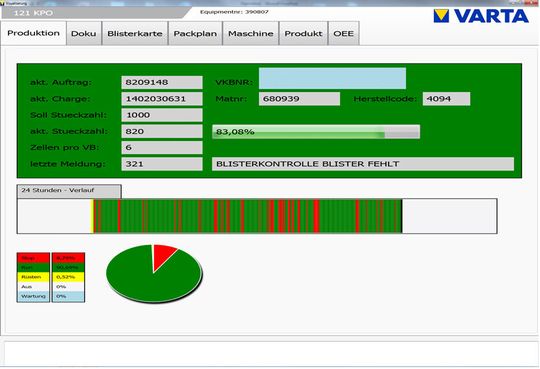Viewport: 540px width, 369px height.
Task: Go to the Produkt tab
Action: (x=303, y=33)
